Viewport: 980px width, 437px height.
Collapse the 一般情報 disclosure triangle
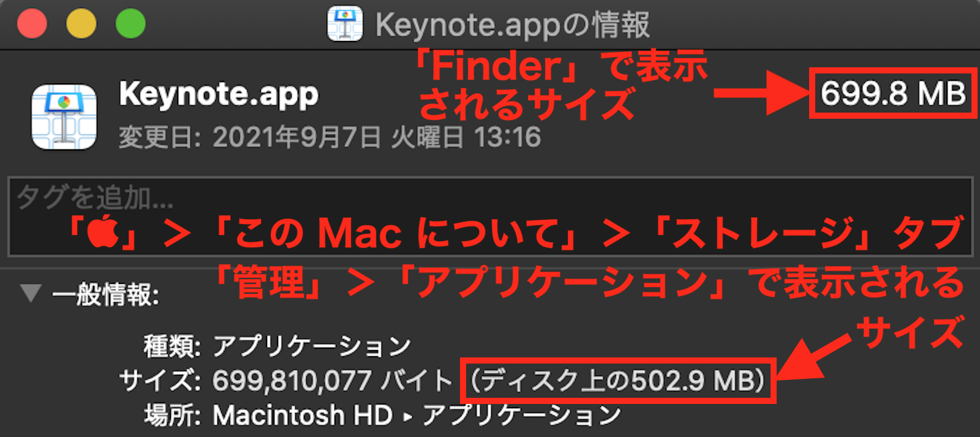point(31,293)
